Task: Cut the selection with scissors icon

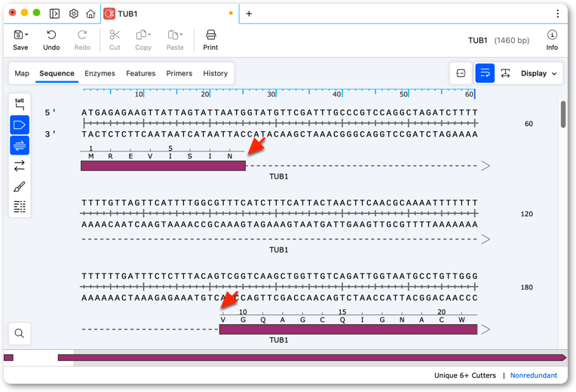Action: [x=115, y=40]
